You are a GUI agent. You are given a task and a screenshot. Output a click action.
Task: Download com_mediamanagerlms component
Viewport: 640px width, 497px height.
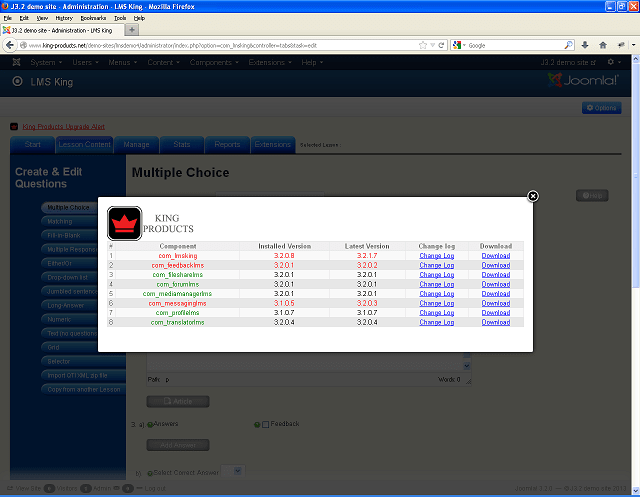click(x=496, y=294)
